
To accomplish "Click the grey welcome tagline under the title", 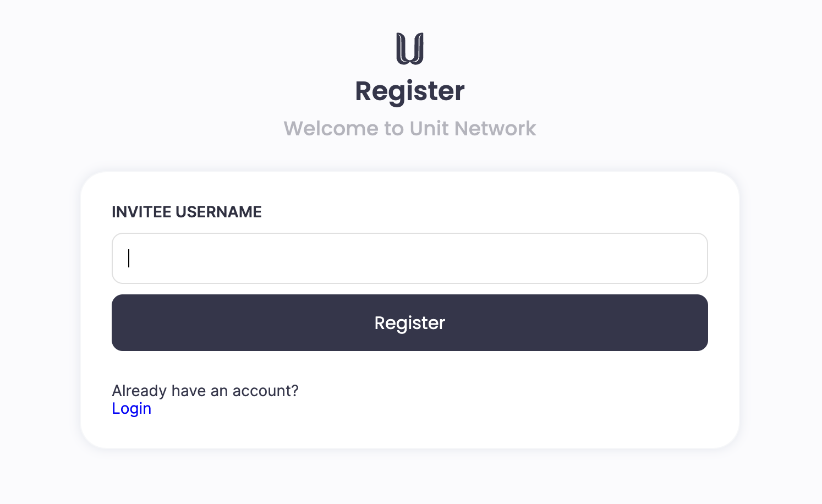I will [x=410, y=128].
